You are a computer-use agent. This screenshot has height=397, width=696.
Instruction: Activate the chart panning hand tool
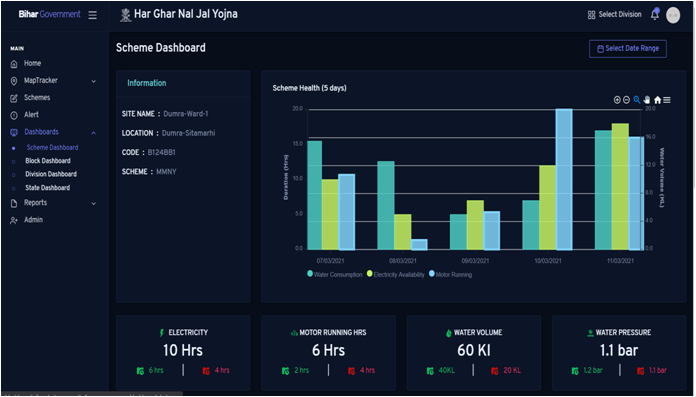647,100
